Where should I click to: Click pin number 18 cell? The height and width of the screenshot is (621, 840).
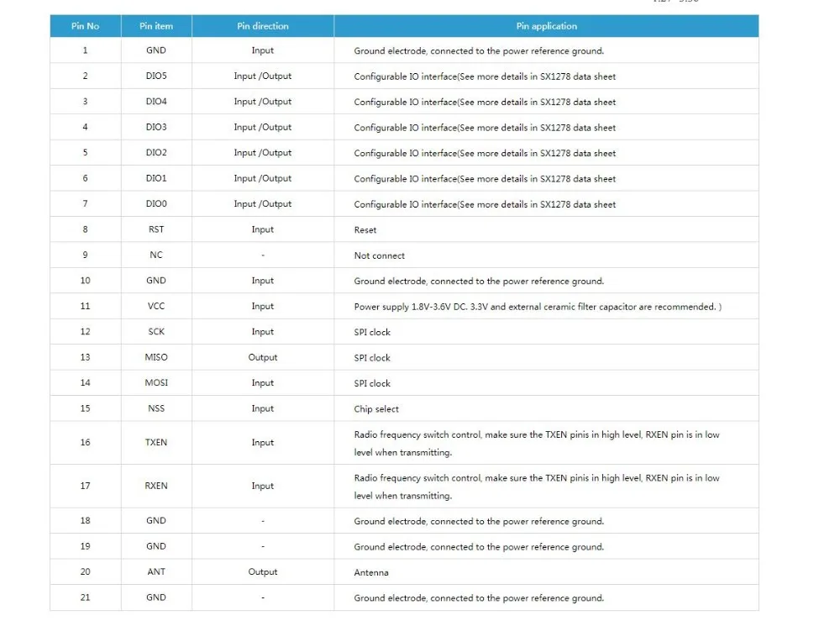tap(85, 520)
